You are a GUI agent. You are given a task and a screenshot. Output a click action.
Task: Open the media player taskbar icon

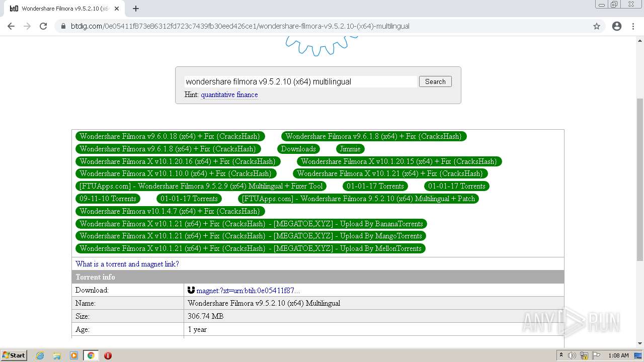coord(74,355)
